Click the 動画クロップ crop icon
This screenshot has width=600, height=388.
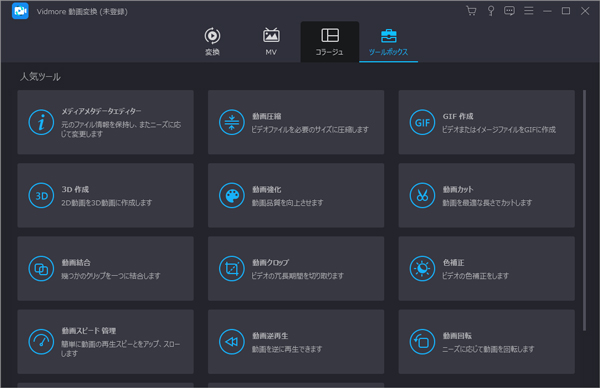(x=232, y=269)
